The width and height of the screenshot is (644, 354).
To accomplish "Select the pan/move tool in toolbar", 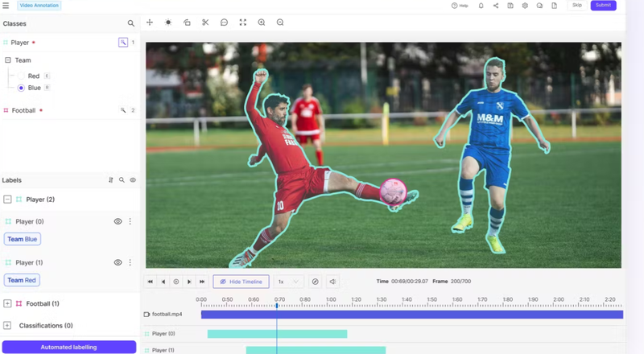I will coord(150,23).
